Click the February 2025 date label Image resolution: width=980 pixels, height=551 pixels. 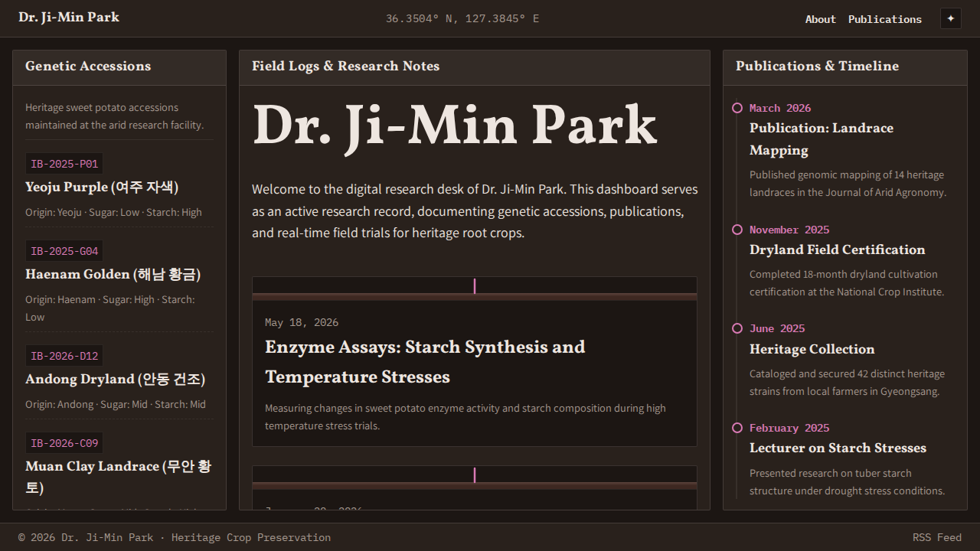(x=789, y=428)
